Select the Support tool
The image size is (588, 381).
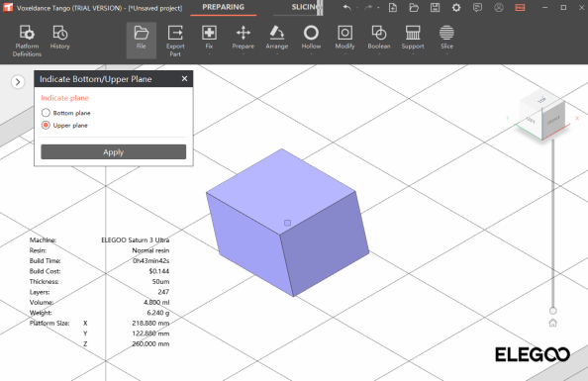(413, 38)
